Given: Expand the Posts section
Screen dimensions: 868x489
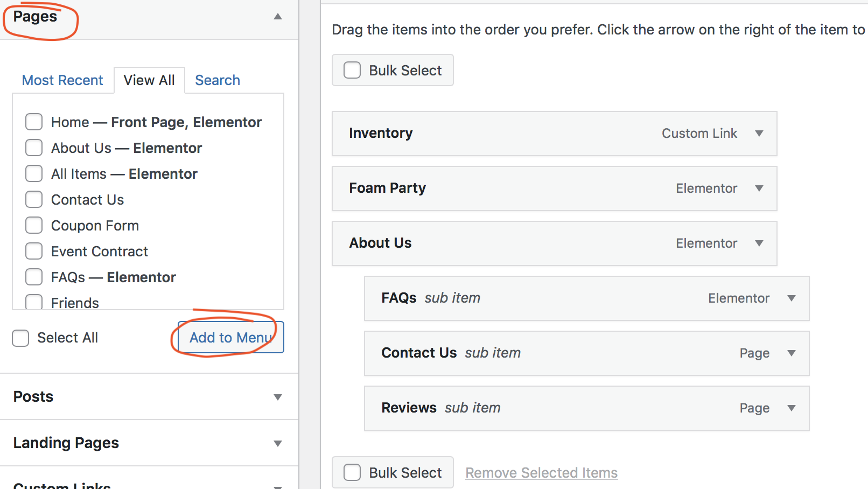Looking at the screenshot, I should pos(278,397).
